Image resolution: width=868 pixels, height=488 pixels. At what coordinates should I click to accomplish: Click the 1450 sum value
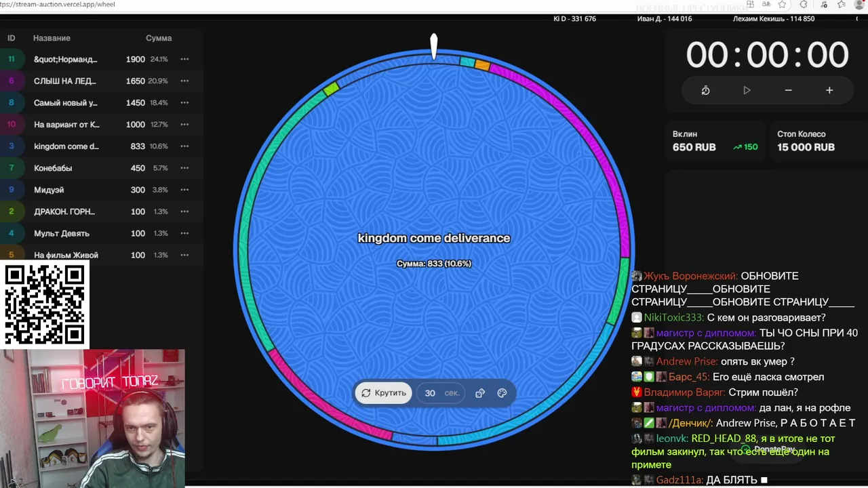(x=135, y=103)
